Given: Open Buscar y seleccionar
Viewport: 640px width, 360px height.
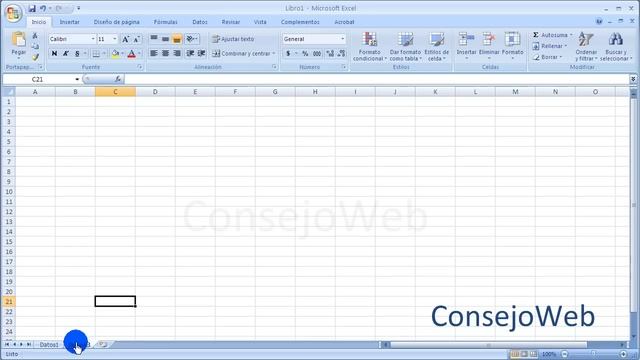Looking at the screenshot, I should [x=616, y=47].
